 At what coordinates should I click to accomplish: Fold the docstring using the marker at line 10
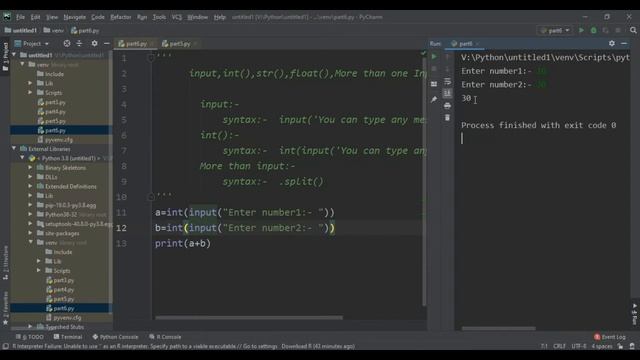[x=151, y=197]
